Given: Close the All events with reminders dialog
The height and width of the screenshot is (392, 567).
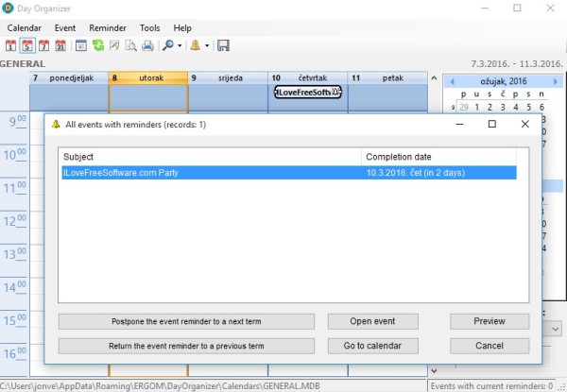Looking at the screenshot, I should [525, 124].
